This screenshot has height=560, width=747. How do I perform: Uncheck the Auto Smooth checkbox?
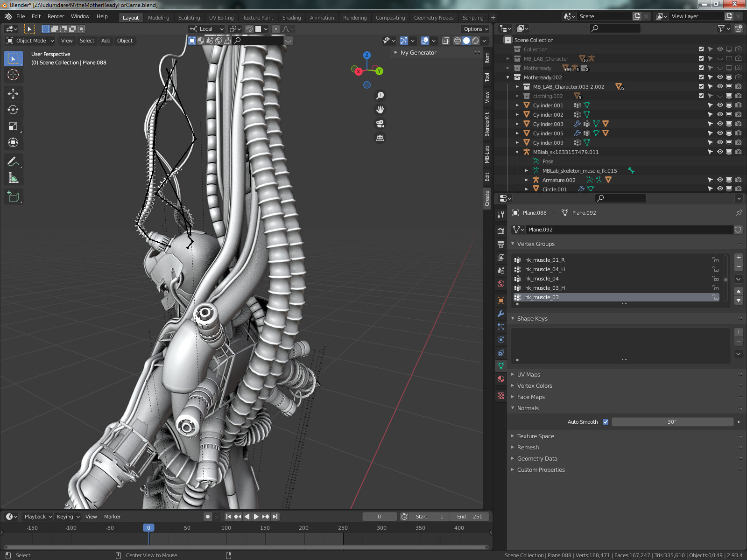pyautogui.click(x=606, y=422)
